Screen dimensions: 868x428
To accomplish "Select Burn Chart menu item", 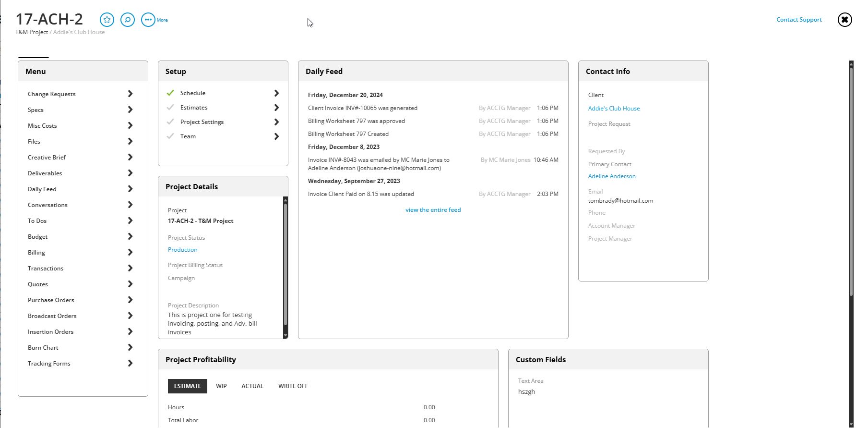I will pos(43,348).
